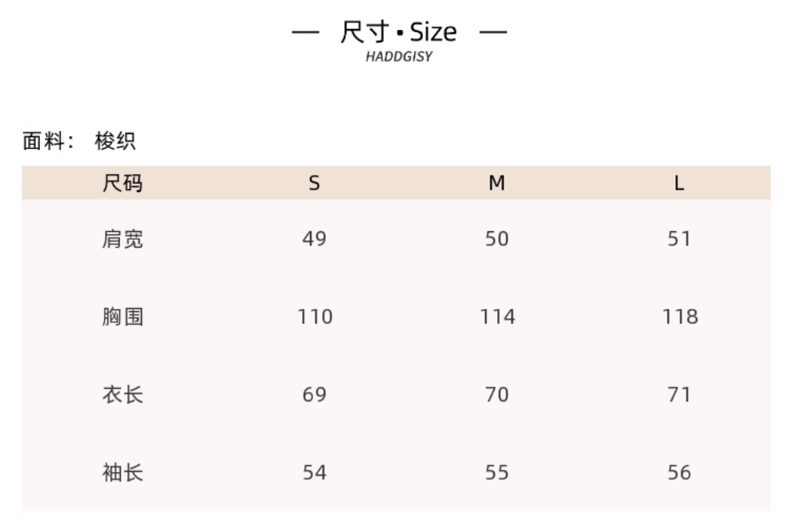Select shoulder width value 49
Viewport: 812px width, 526px height.
(x=315, y=238)
